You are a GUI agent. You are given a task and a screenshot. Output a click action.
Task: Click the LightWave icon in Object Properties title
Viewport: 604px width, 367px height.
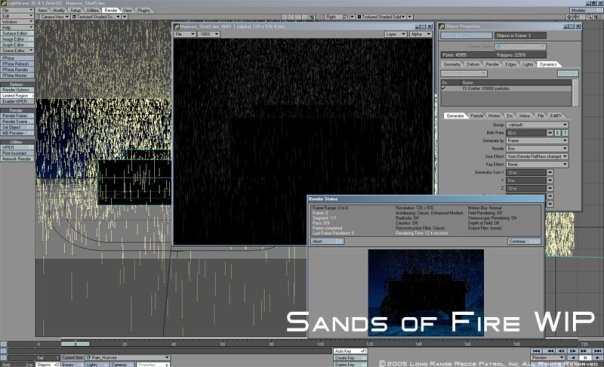(x=442, y=26)
